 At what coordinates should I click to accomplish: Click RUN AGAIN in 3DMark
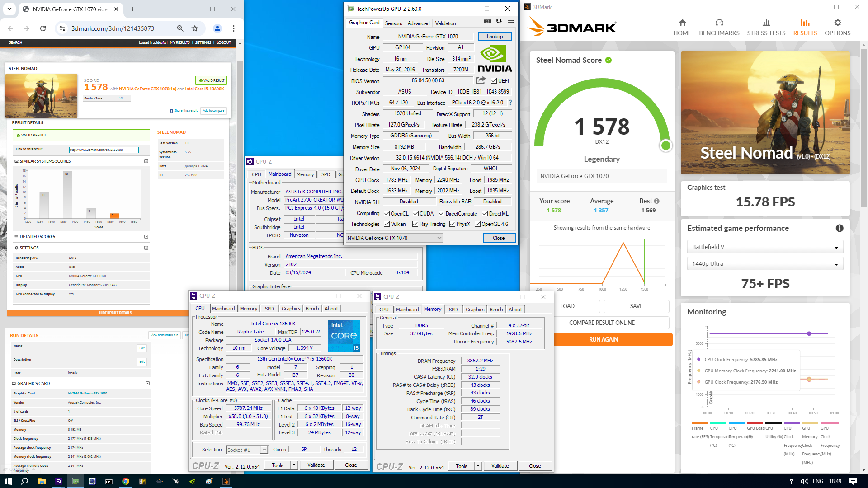[603, 340]
